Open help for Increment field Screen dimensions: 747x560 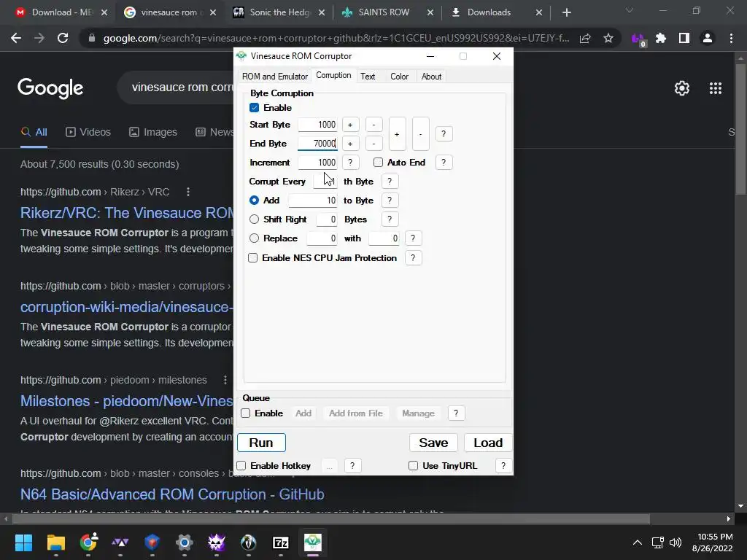350,163
